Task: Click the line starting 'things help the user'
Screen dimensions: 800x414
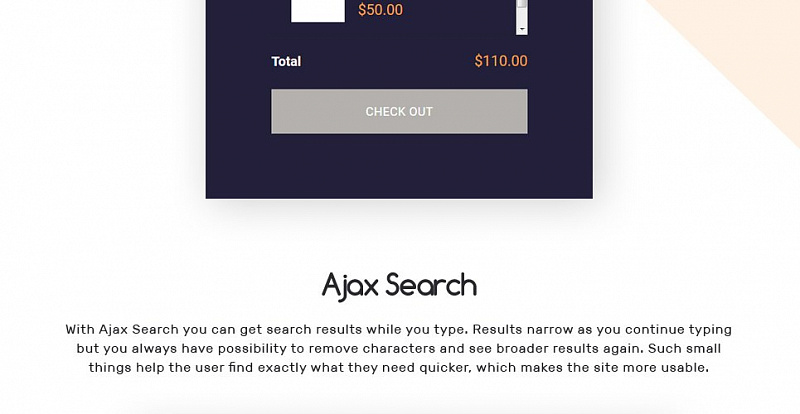Action: (398, 367)
